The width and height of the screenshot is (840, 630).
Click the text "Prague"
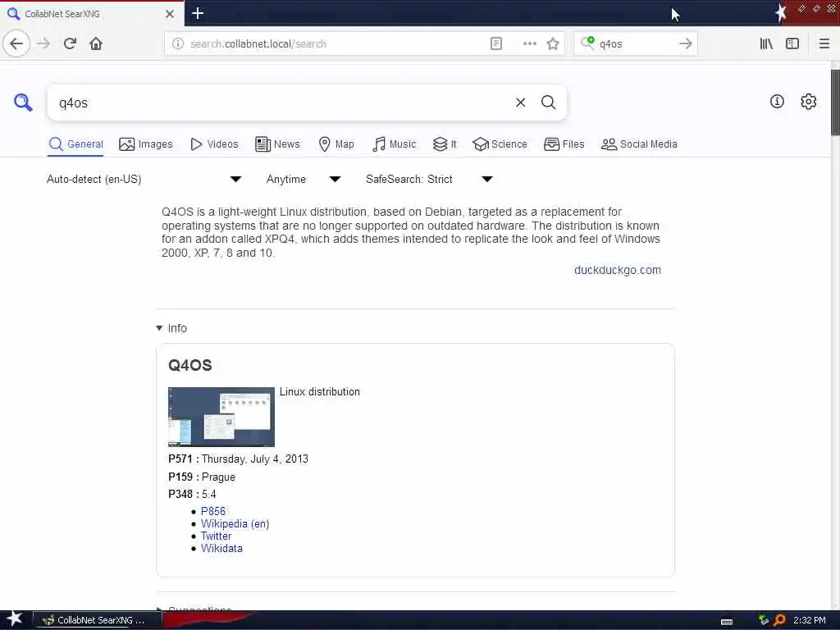[x=218, y=477]
